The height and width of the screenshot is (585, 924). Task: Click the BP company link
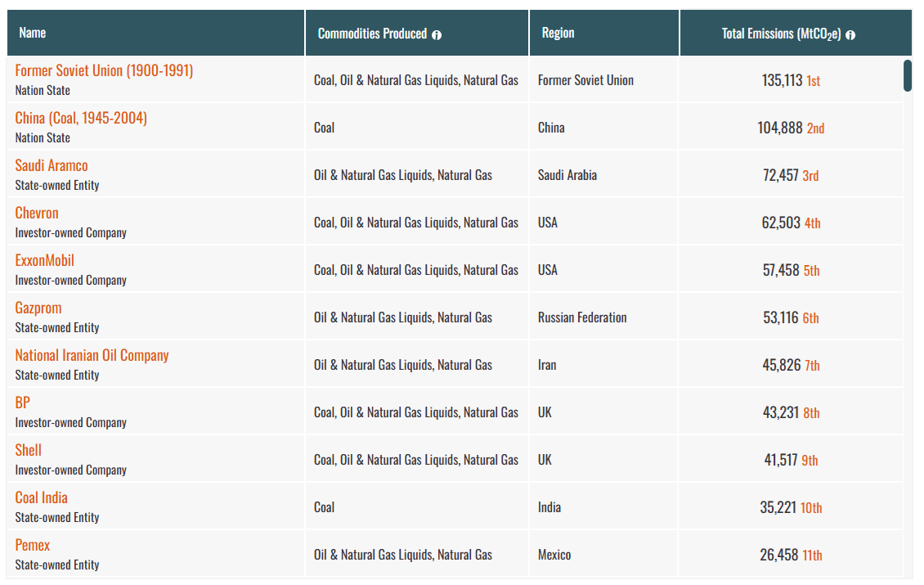point(23,403)
